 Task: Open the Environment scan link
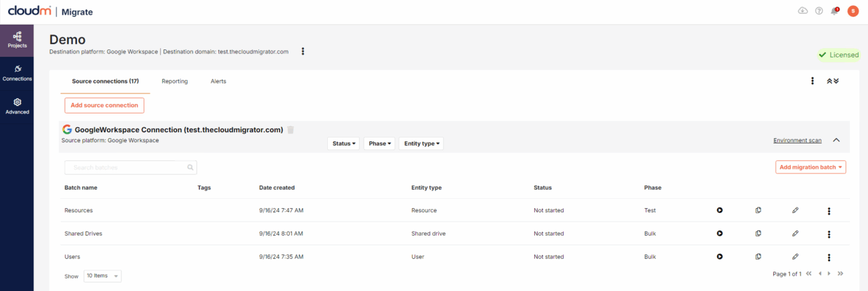tap(797, 140)
